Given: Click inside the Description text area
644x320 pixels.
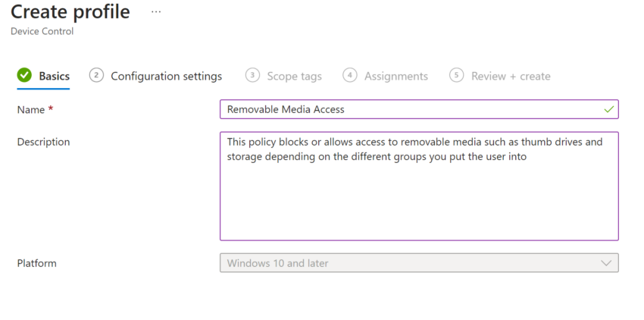Looking at the screenshot, I should pyautogui.click(x=419, y=187).
